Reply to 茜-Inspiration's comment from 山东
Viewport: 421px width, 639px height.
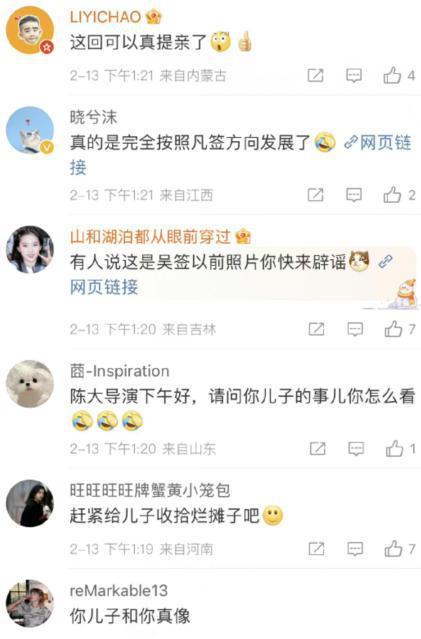point(356,449)
